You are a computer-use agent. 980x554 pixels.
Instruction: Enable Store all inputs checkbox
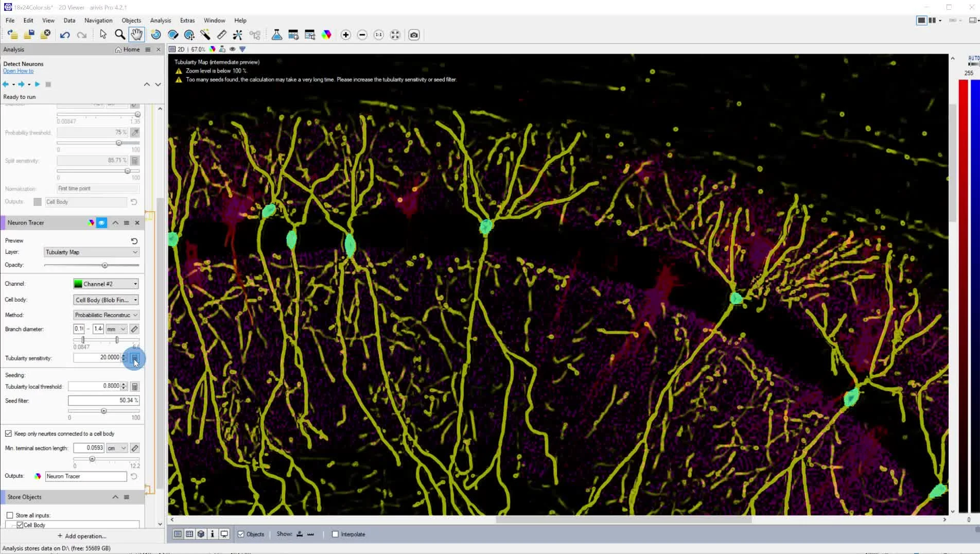coord(10,515)
